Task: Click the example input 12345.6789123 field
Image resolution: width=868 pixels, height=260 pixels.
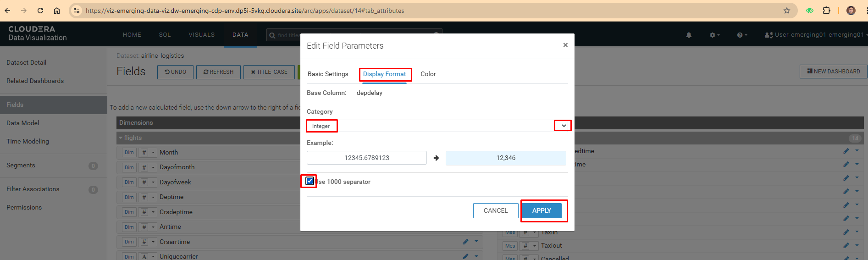Action: click(x=366, y=158)
